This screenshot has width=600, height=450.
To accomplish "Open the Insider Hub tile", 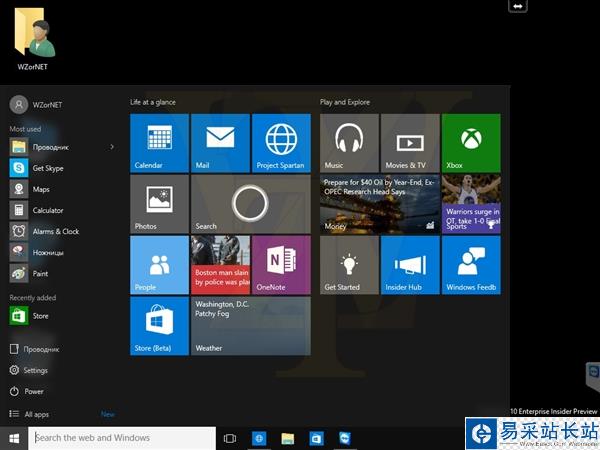I will tap(410, 265).
